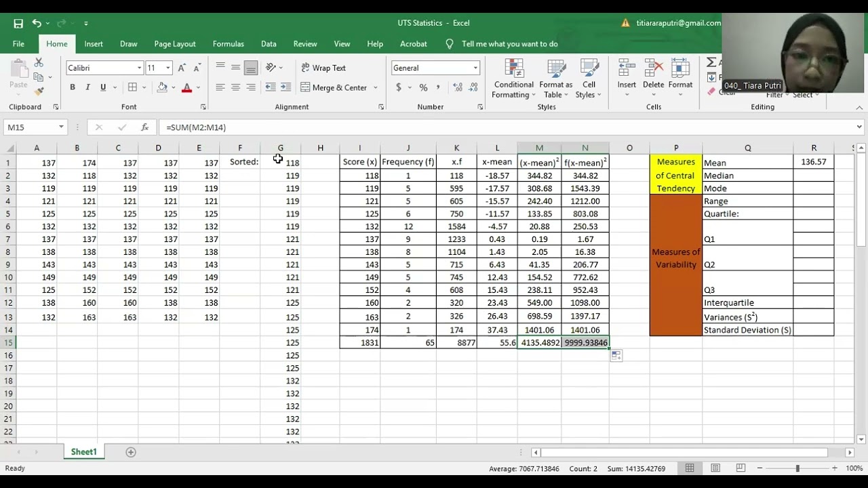Image resolution: width=868 pixels, height=488 pixels.
Task: Open Format as Table gallery
Action: pyautogui.click(x=556, y=79)
